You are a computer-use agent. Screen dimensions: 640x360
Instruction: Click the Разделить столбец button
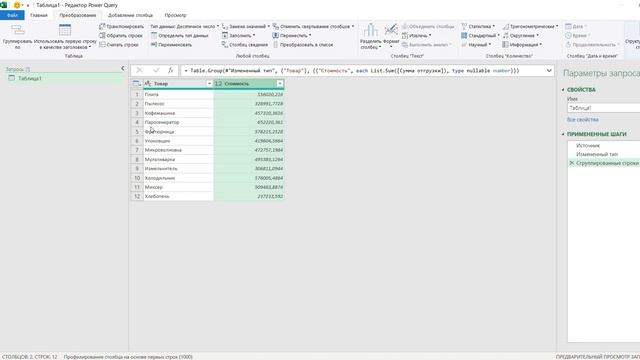(371, 37)
